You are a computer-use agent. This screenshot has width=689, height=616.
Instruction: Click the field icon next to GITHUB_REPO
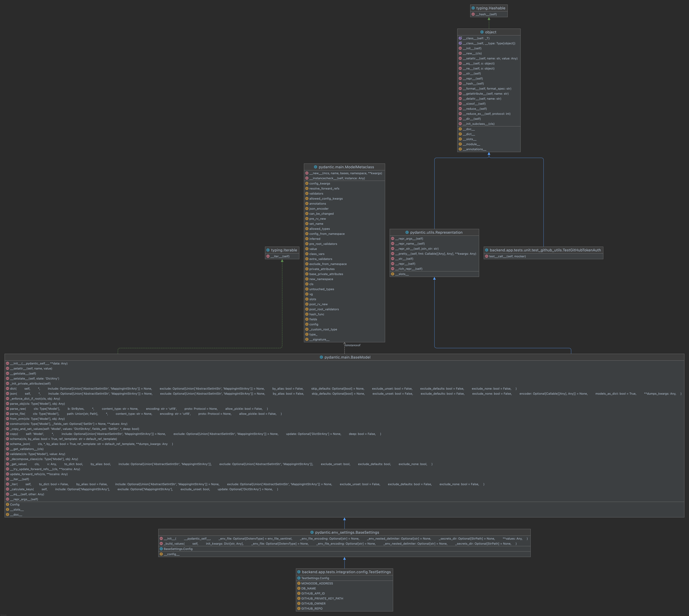[299, 609]
